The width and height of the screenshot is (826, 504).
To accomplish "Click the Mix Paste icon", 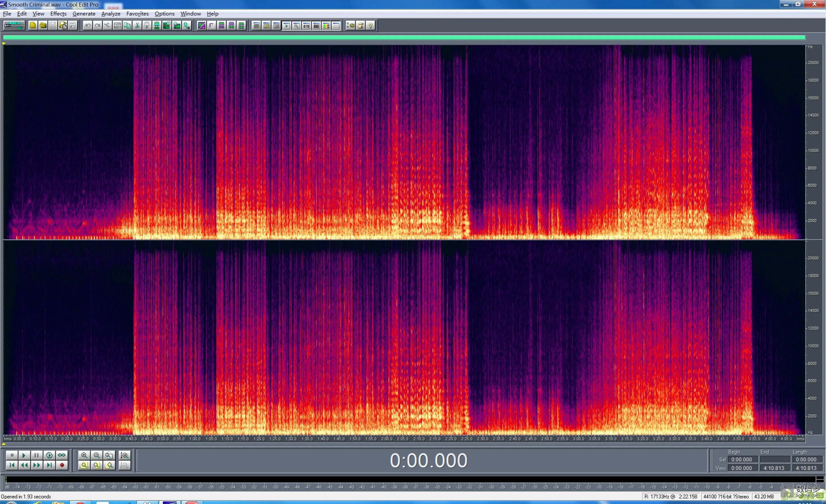I will [157, 26].
